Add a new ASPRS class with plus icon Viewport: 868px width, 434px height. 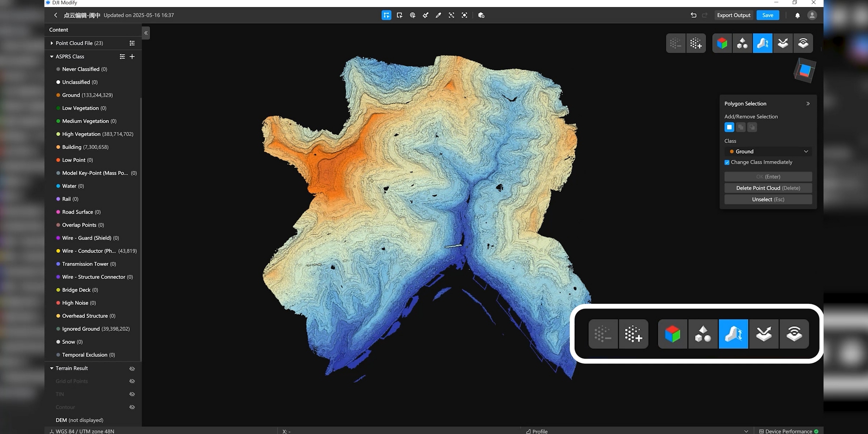(132, 56)
